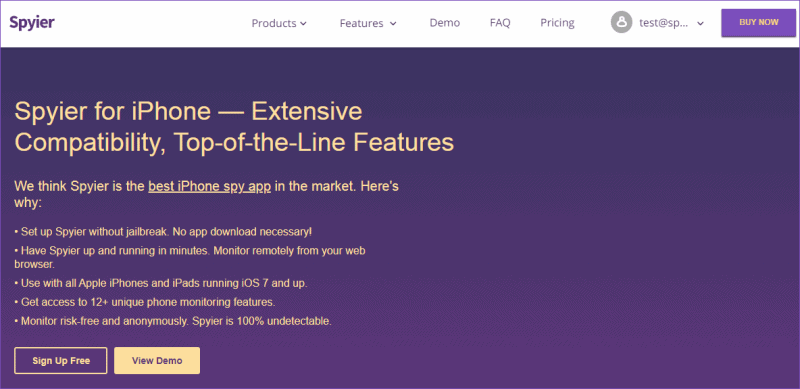800x389 pixels.
Task: Click the test@sp... account email text
Action: tap(664, 23)
